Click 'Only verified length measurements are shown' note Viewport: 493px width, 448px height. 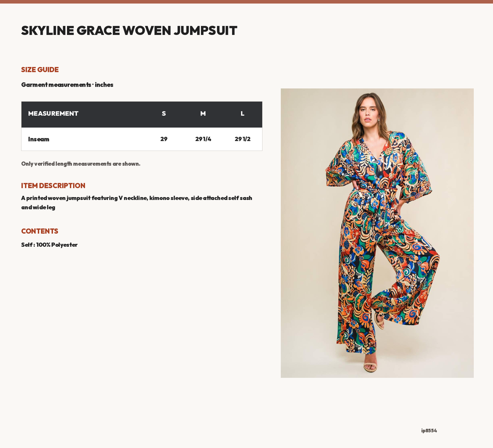81,164
